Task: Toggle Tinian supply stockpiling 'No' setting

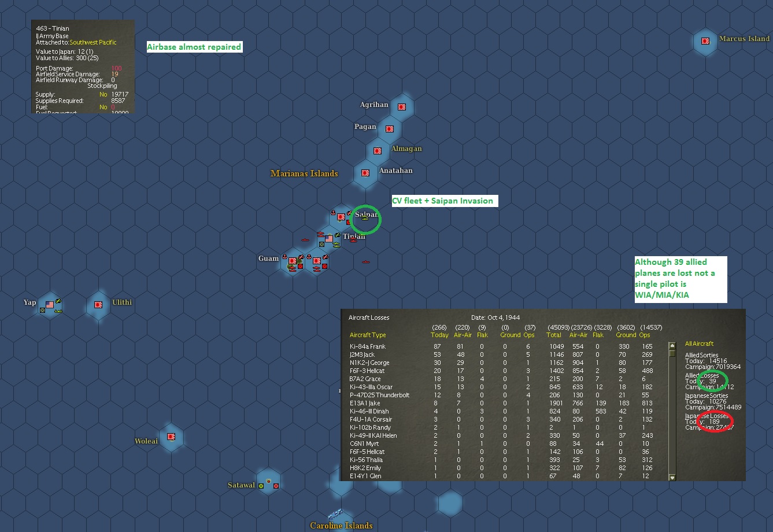Action: point(103,94)
